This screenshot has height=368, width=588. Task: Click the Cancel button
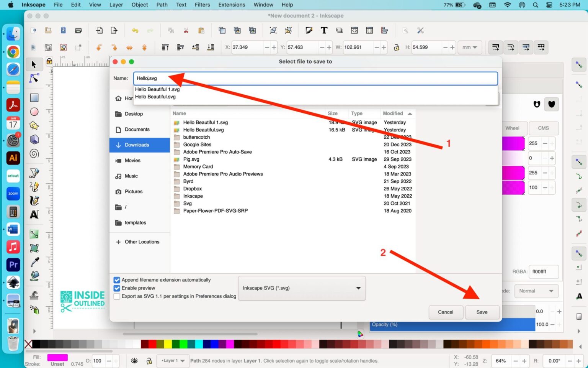click(445, 312)
